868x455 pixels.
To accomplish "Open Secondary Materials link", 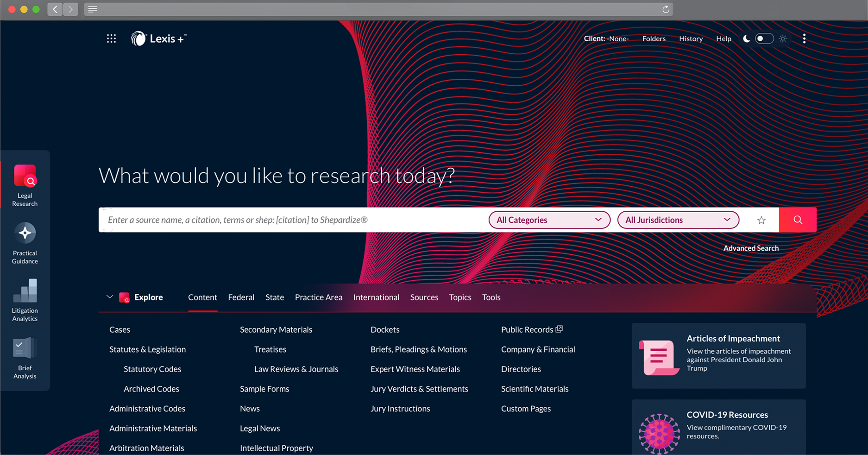I will pyautogui.click(x=276, y=329).
